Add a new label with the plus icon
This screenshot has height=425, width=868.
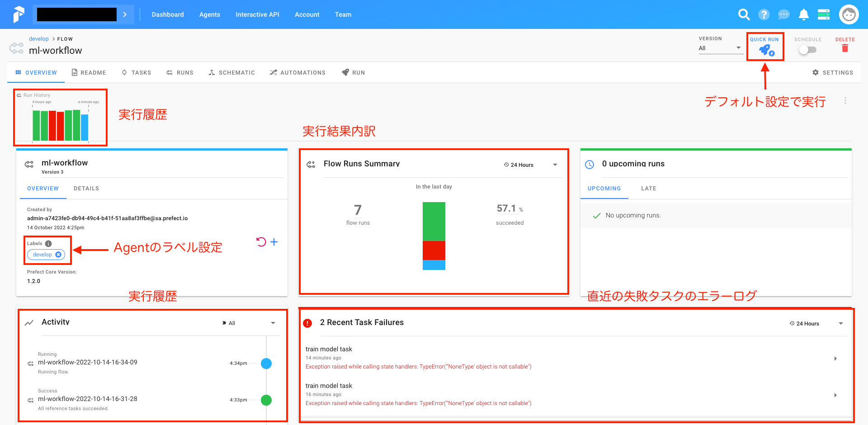coord(274,242)
